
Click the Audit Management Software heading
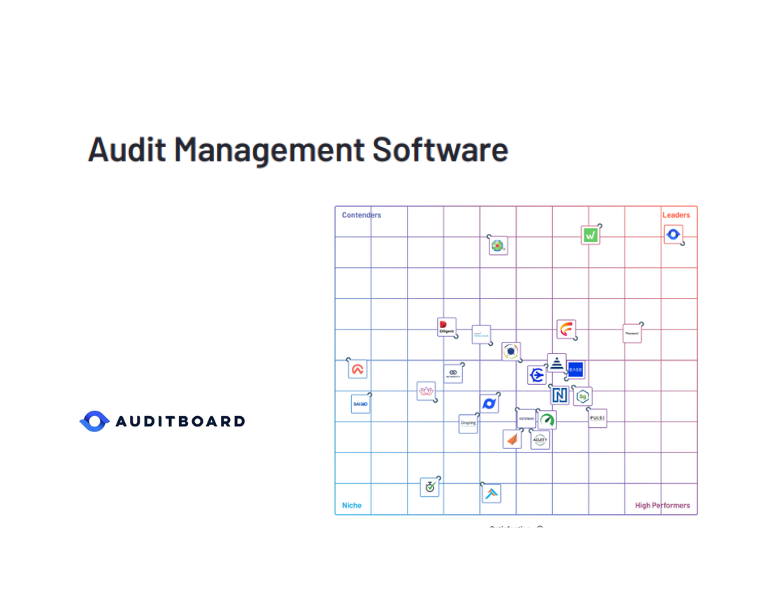coord(298,149)
